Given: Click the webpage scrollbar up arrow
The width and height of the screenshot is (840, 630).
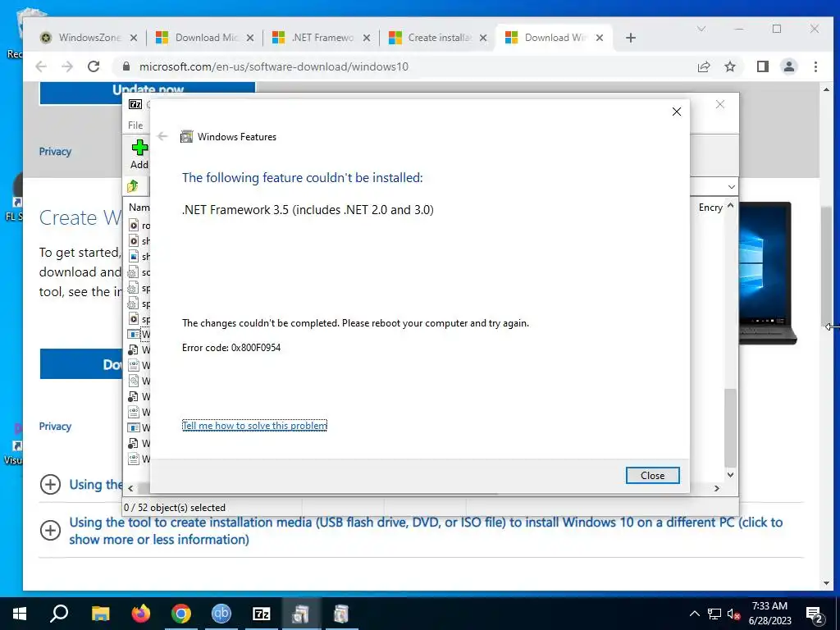Looking at the screenshot, I should click(826, 90).
